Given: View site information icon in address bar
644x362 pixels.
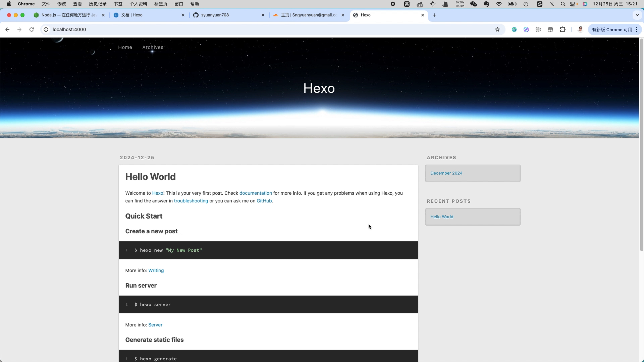Looking at the screenshot, I should pos(46,29).
